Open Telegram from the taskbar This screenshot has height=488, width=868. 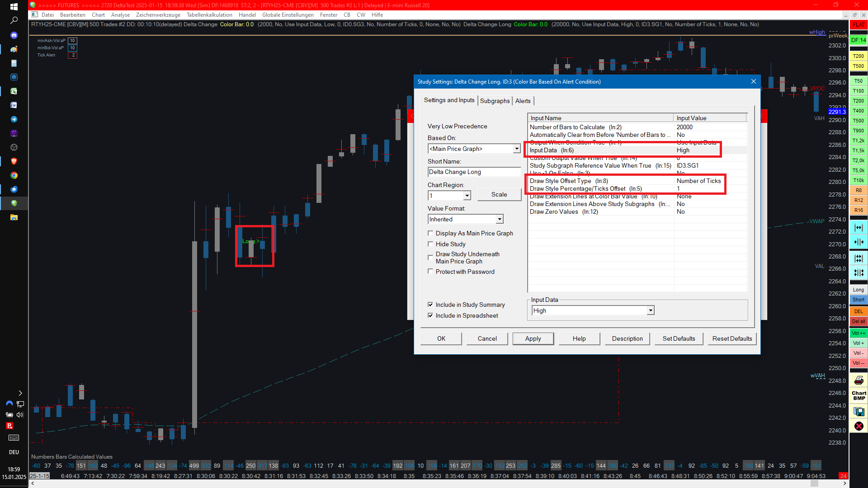pyautogui.click(x=14, y=119)
